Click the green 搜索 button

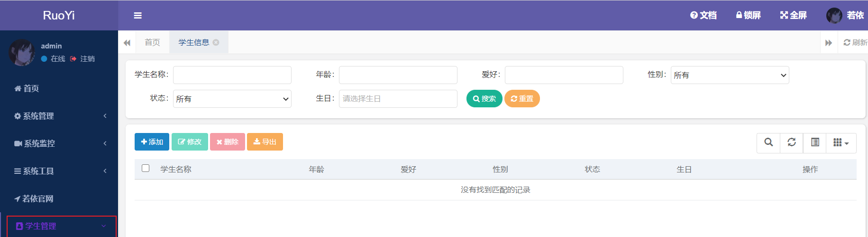484,99
